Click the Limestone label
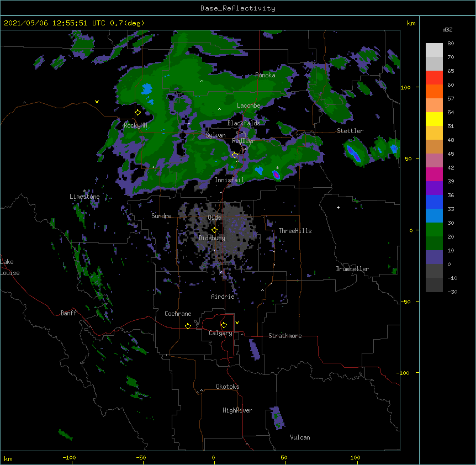 pos(84,197)
